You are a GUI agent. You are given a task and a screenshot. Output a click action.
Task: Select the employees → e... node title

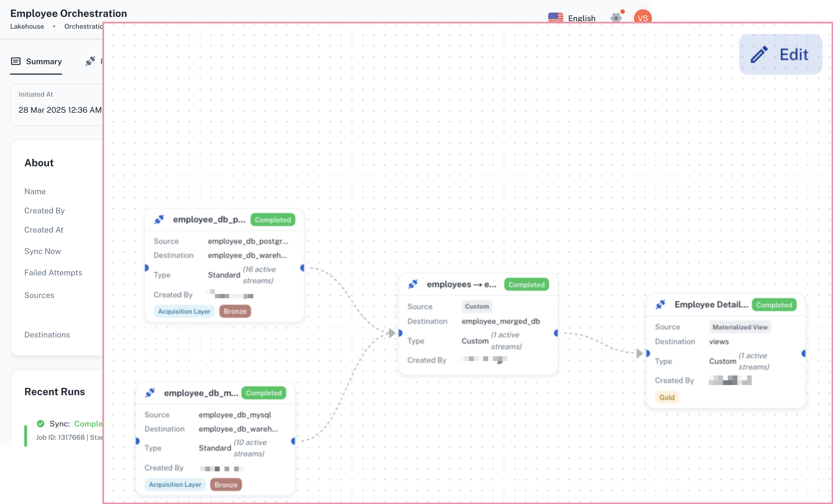(461, 284)
